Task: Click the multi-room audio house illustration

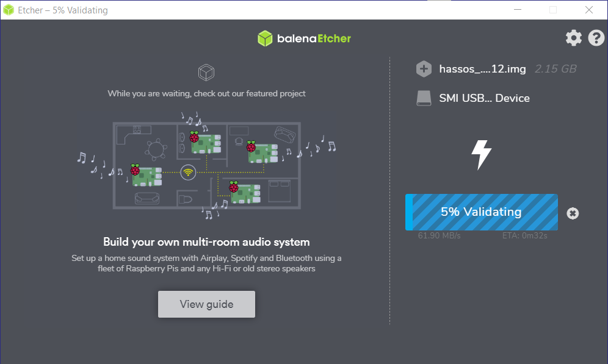Action: tap(207, 165)
